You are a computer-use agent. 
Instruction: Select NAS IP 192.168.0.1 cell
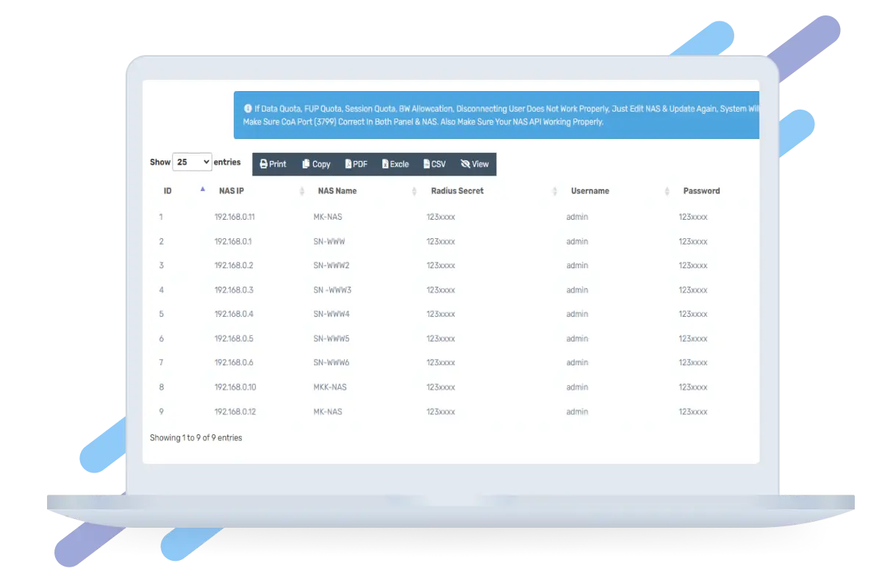[233, 242]
